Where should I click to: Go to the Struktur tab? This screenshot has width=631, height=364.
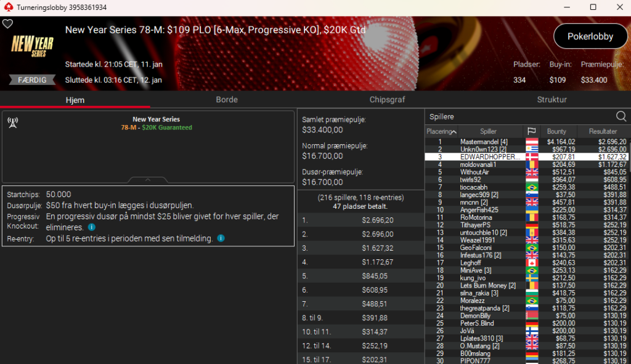(x=552, y=100)
